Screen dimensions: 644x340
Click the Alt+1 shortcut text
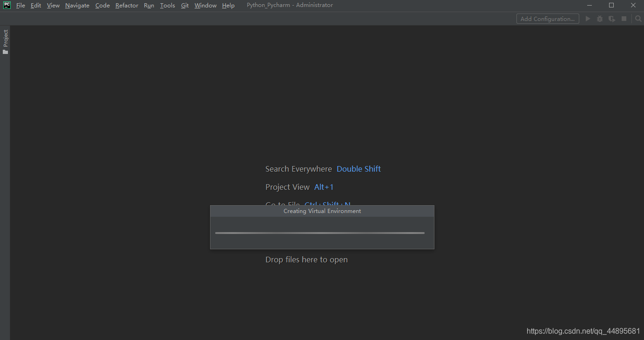[324, 187]
